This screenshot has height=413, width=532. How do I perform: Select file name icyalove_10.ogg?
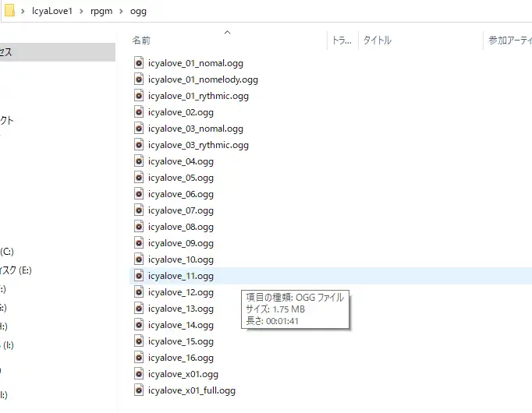pyautogui.click(x=180, y=259)
